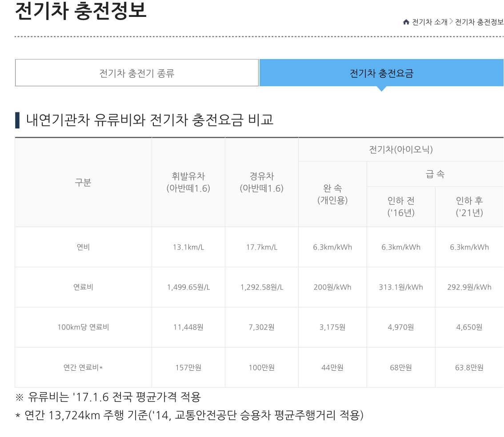
Task: Select the 44만원 cell
Action: tap(333, 367)
